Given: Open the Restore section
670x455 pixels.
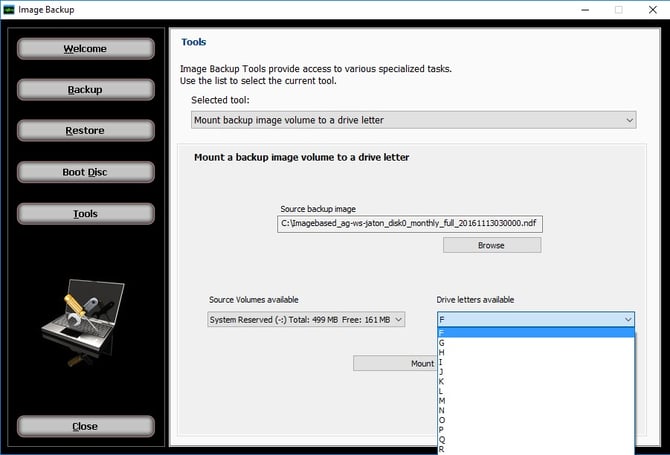Looking at the screenshot, I should pos(85,131).
